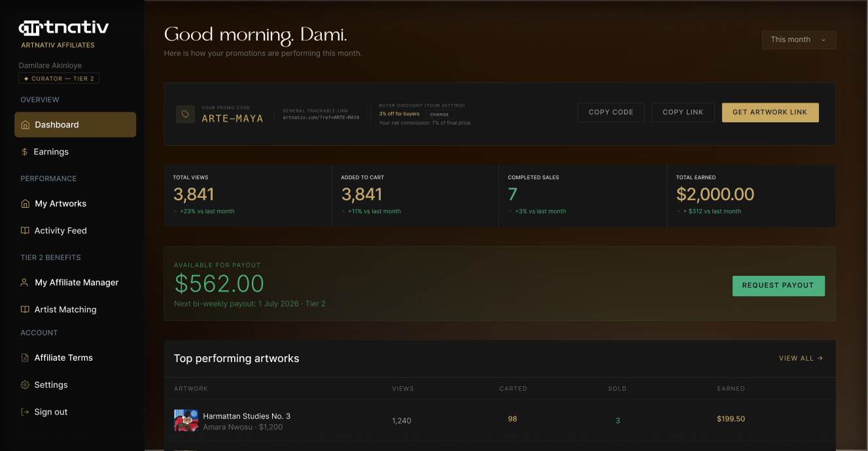Click the Curator Tier 2 badge

coord(59,78)
